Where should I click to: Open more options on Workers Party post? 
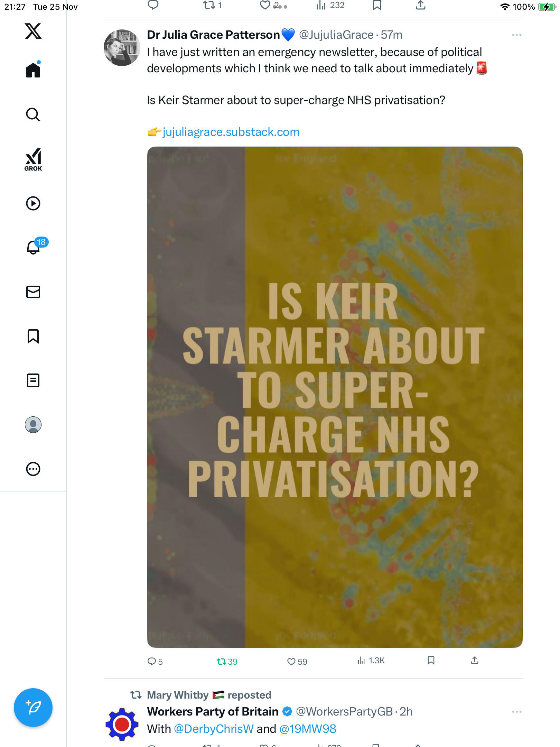pyautogui.click(x=516, y=712)
